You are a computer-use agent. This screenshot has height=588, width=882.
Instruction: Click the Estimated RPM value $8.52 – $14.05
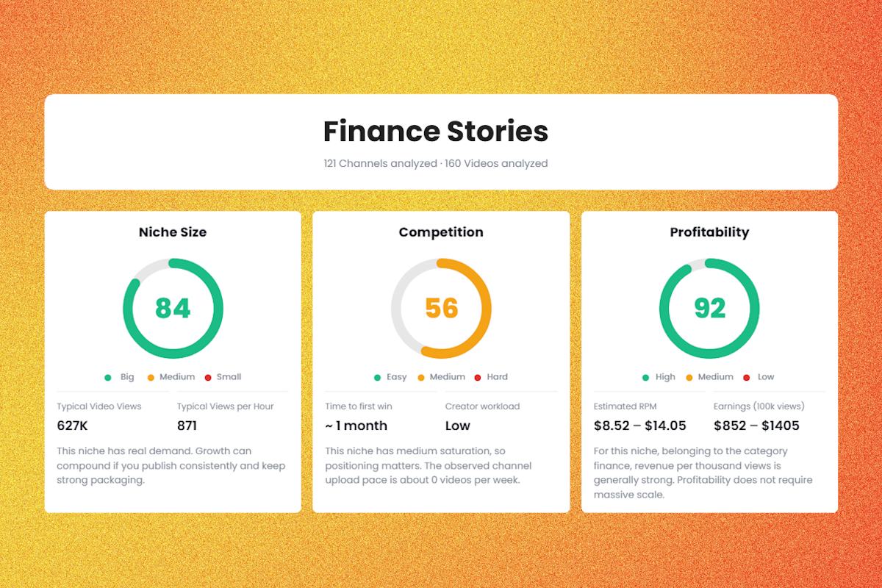pos(639,426)
